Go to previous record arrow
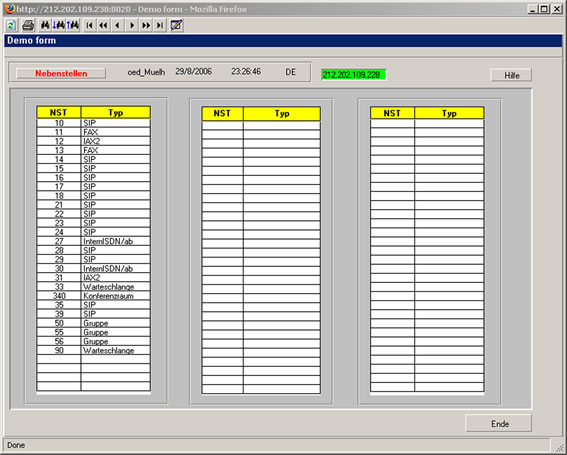The height and width of the screenshot is (455, 567). pyautogui.click(x=118, y=25)
